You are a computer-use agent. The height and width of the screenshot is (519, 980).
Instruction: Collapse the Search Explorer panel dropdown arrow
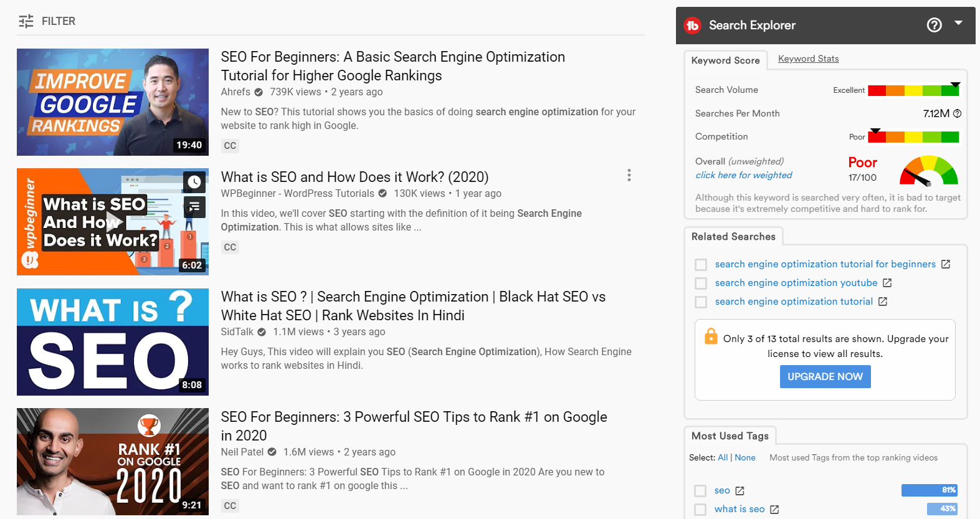(958, 23)
